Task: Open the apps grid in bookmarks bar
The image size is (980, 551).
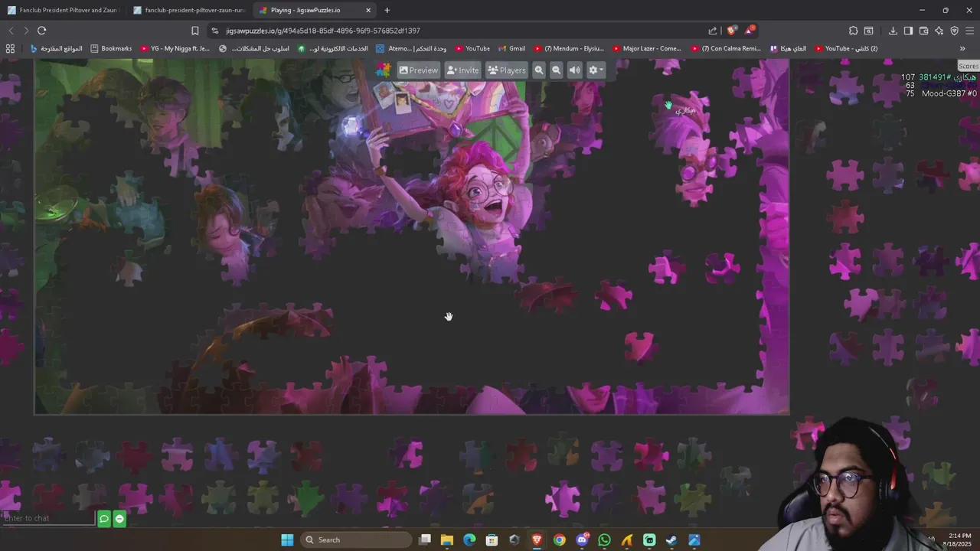Action: click(10, 48)
